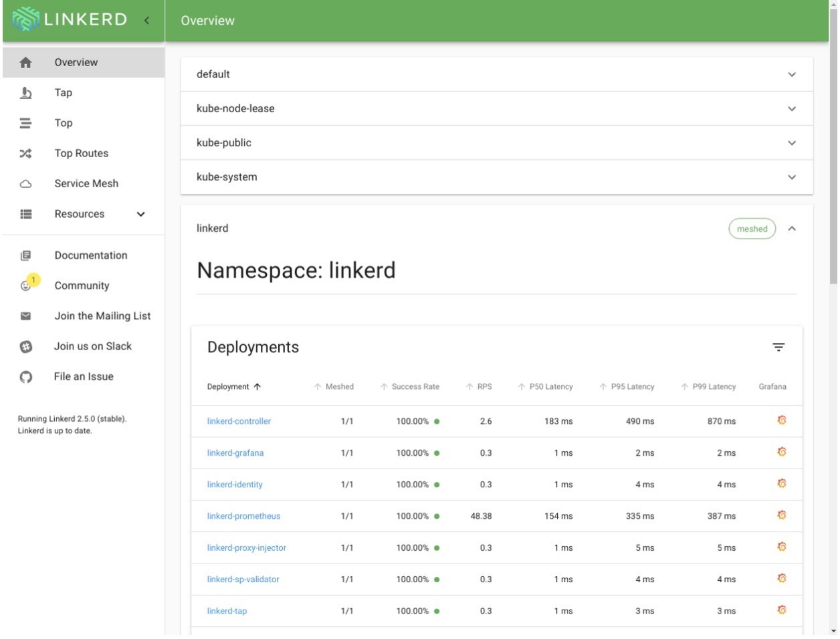
Task: Open Grafana dashboard for linkerd-identity
Action: click(x=781, y=483)
